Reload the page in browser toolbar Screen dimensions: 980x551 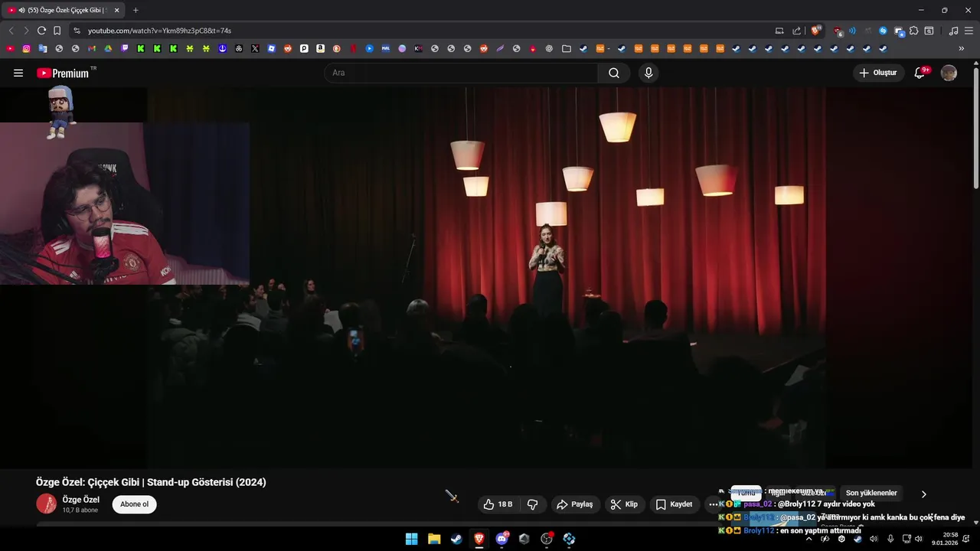pos(41,31)
